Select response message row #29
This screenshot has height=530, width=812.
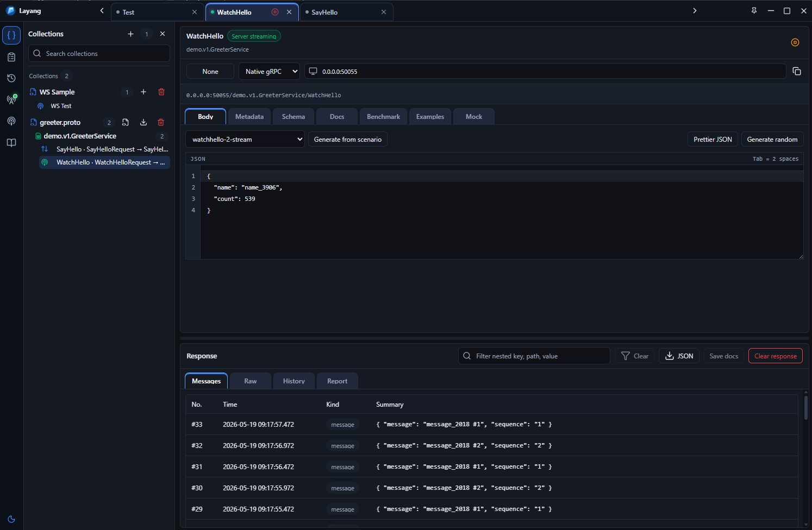[492, 509]
